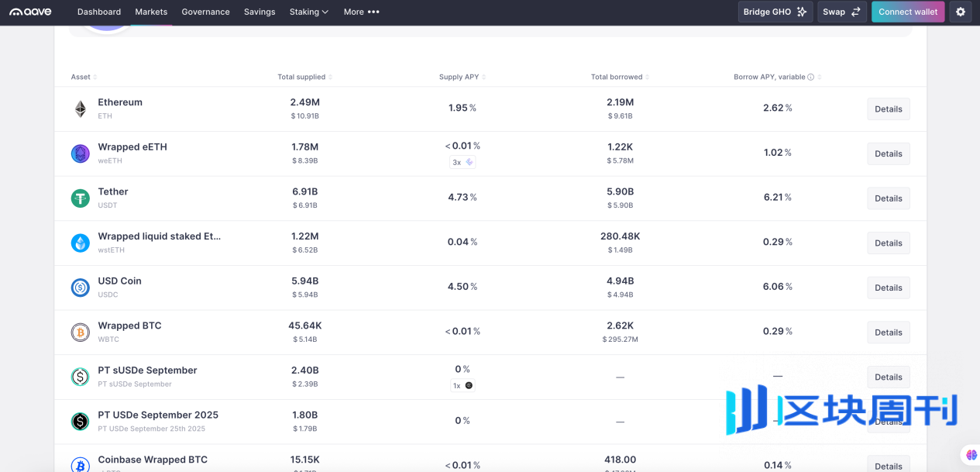Click the wstETH token icon
This screenshot has width=980, height=472.
click(x=81, y=243)
